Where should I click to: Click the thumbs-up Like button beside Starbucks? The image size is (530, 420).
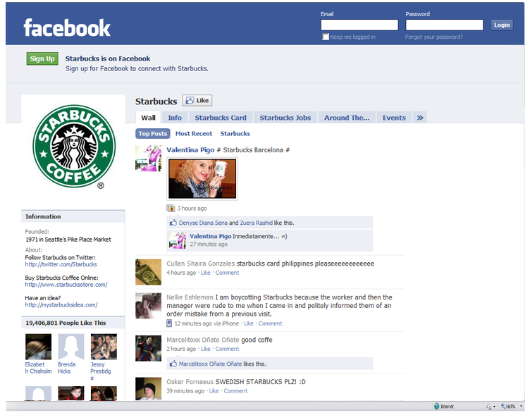click(x=197, y=100)
